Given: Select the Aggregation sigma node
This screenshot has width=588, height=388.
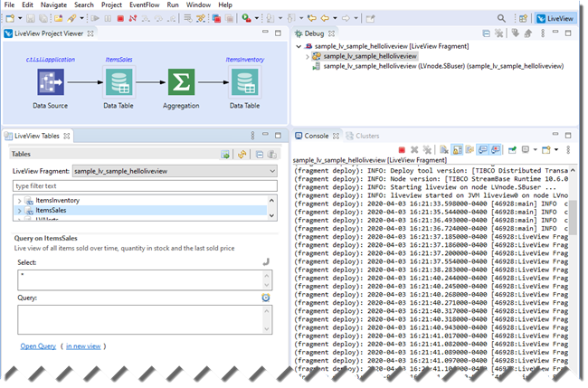Looking at the screenshot, I should click(181, 84).
